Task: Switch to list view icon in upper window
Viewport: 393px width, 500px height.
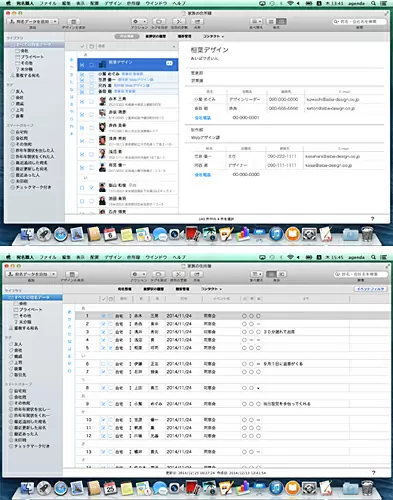Action: [271, 22]
